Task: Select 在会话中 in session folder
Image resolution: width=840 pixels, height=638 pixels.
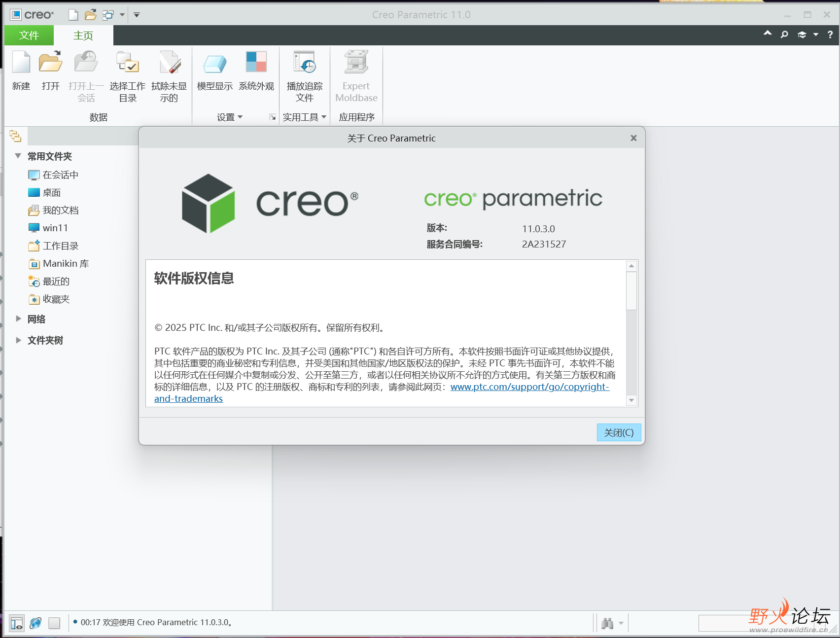Action: [53, 175]
